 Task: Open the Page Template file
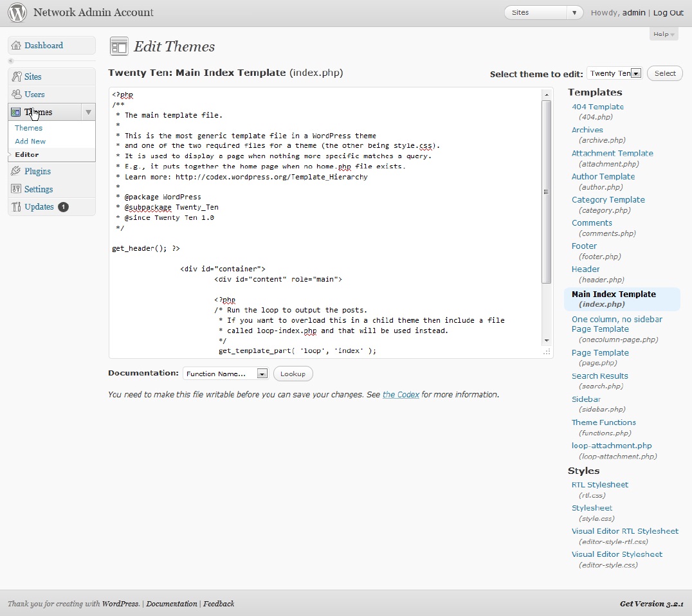click(x=600, y=352)
